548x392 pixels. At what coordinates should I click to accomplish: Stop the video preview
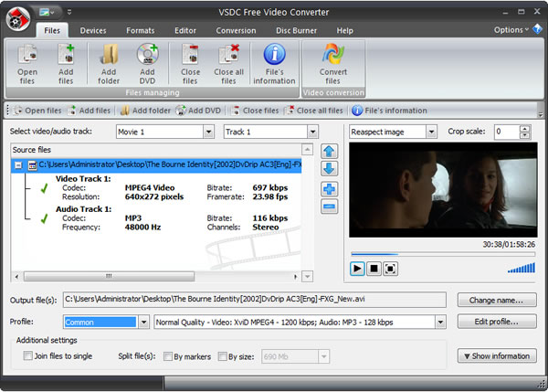tap(374, 269)
